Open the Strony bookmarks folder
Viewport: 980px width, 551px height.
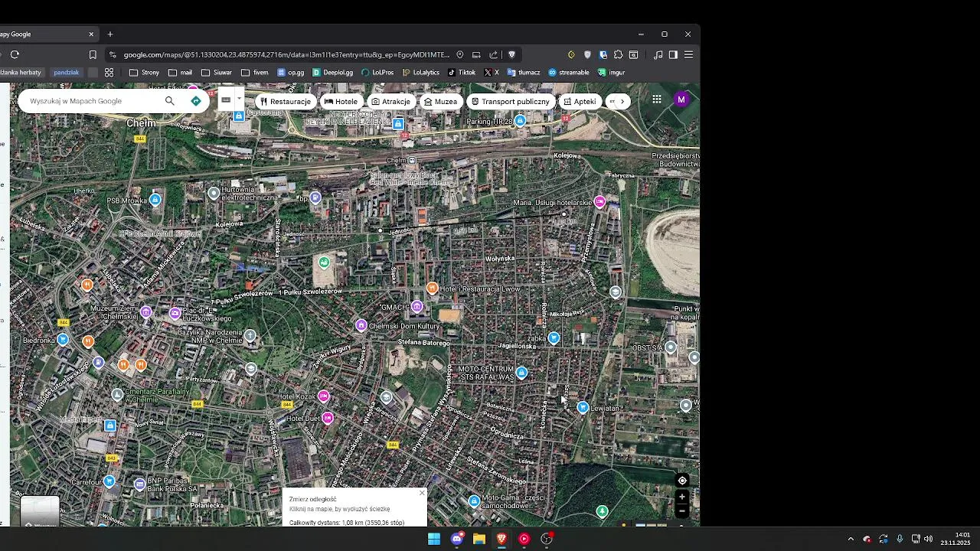tap(144, 73)
